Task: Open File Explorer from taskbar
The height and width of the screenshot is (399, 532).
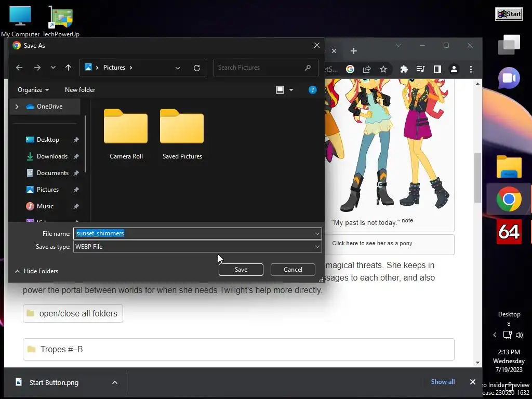Action: (x=509, y=167)
